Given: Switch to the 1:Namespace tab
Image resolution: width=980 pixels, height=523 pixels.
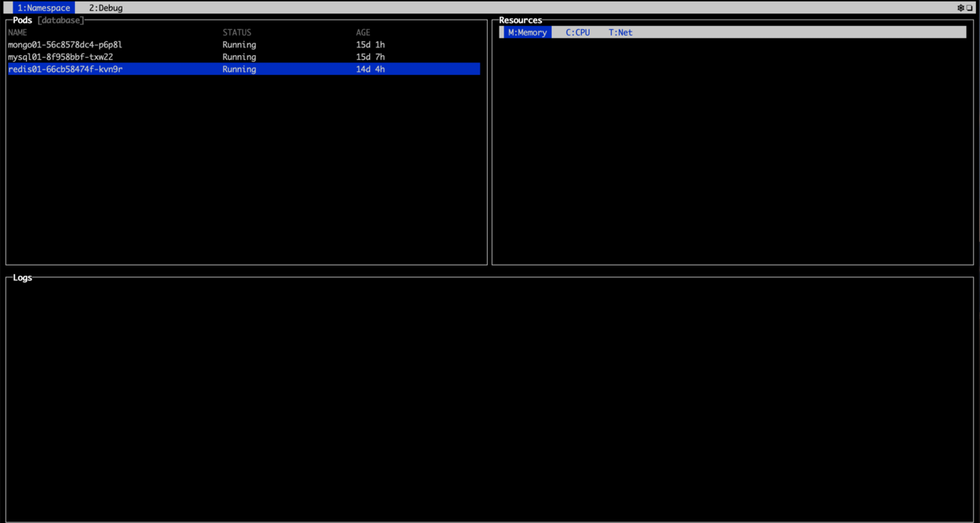Looking at the screenshot, I should [x=43, y=8].
